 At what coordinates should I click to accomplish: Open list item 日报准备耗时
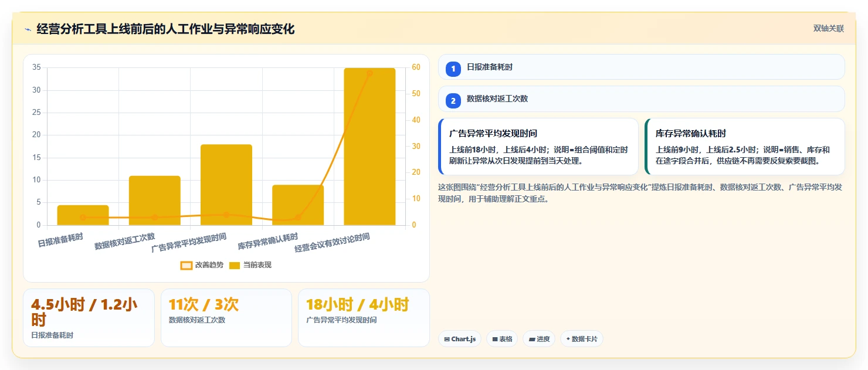click(642, 67)
